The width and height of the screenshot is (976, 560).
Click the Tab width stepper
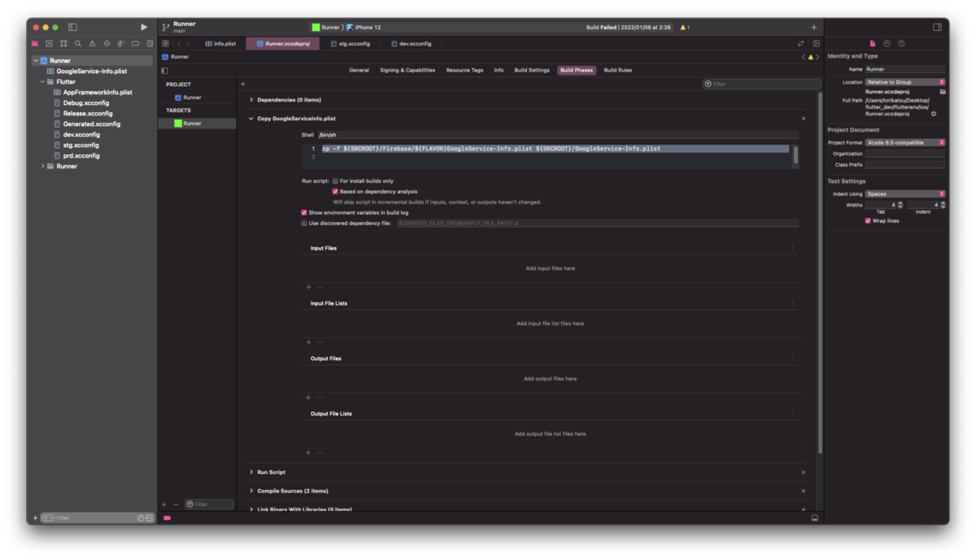click(900, 205)
